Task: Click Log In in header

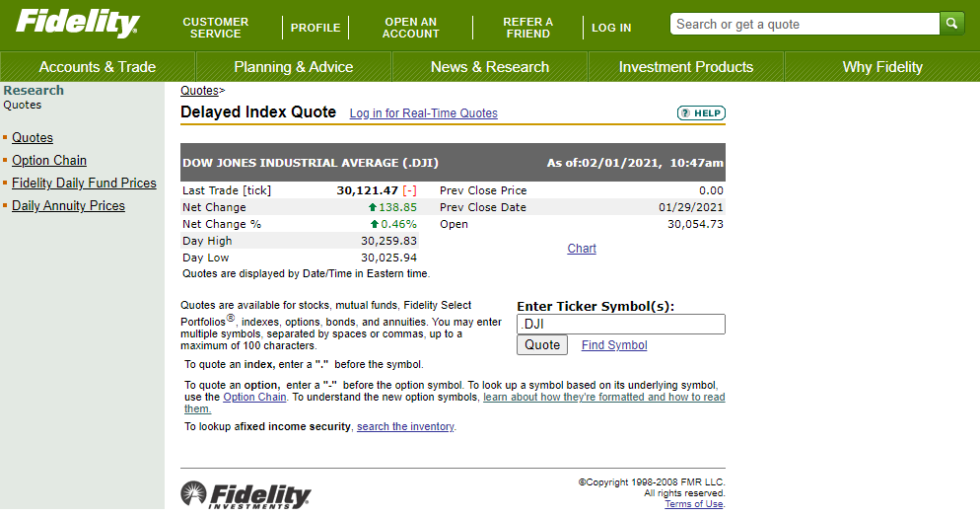Action: (x=611, y=28)
